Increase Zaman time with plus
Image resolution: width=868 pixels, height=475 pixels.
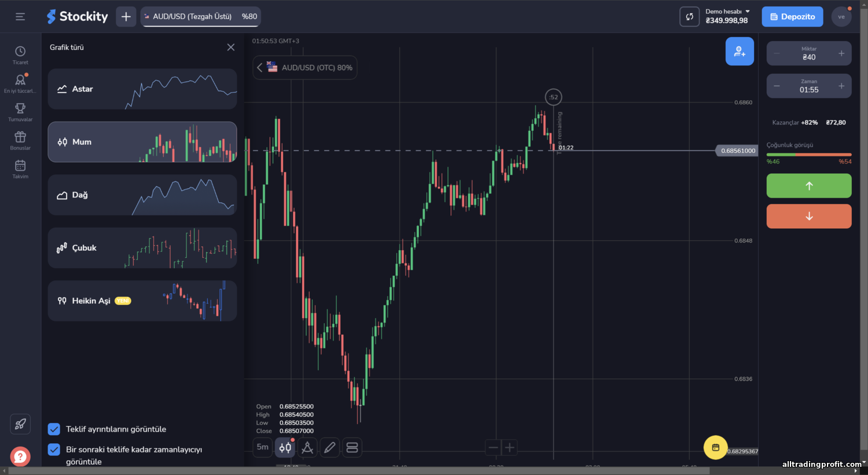[x=841, y=86]
